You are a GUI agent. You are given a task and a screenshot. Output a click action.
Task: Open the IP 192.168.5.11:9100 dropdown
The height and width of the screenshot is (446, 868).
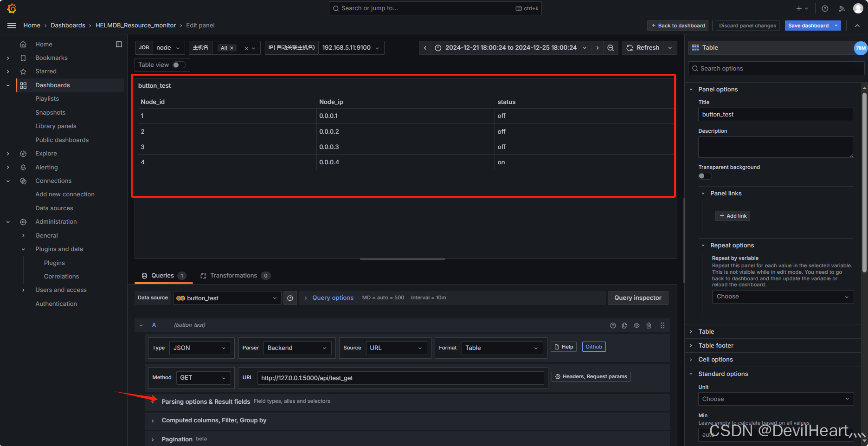(351, 48)
